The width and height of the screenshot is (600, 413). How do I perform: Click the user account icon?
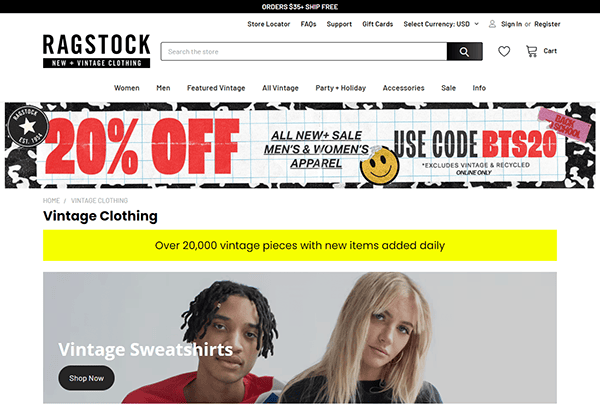(492, 24)
